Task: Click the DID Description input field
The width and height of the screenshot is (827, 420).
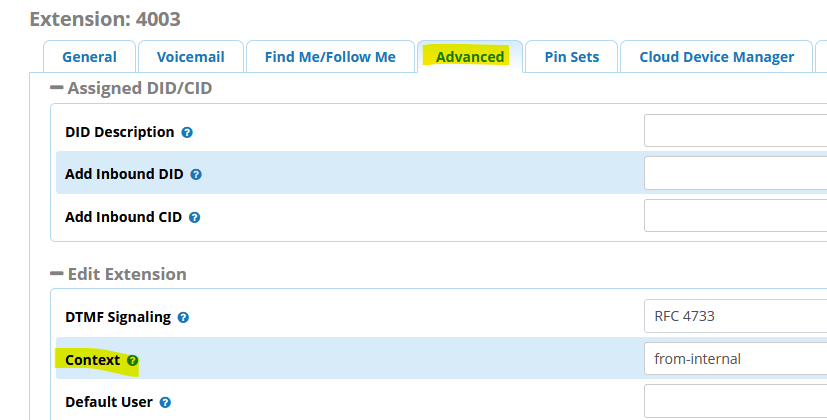Action: pos(735,131)
